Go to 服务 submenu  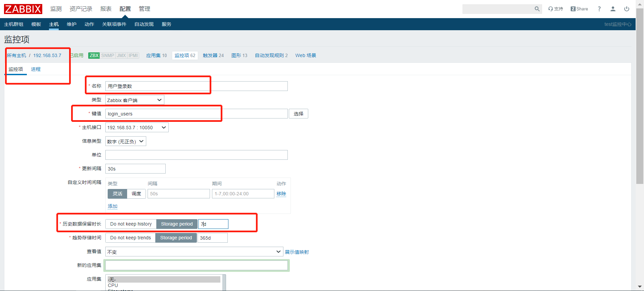(166, 24)
